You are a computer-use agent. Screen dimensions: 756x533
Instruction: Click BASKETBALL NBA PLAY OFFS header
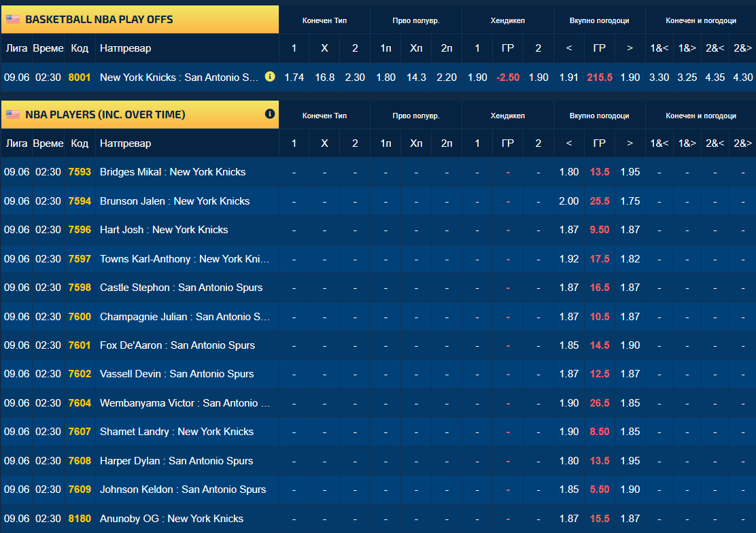pos(140,19)
